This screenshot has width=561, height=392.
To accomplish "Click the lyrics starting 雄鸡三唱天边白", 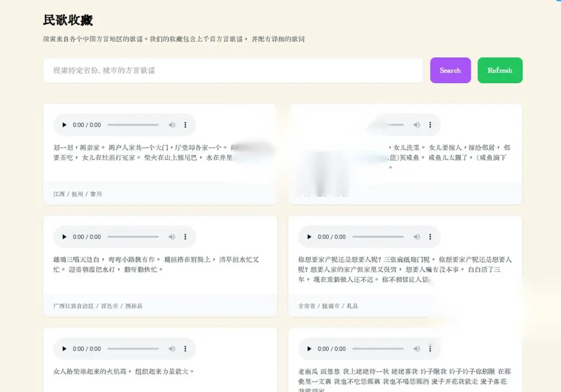I will coord(156,264).
